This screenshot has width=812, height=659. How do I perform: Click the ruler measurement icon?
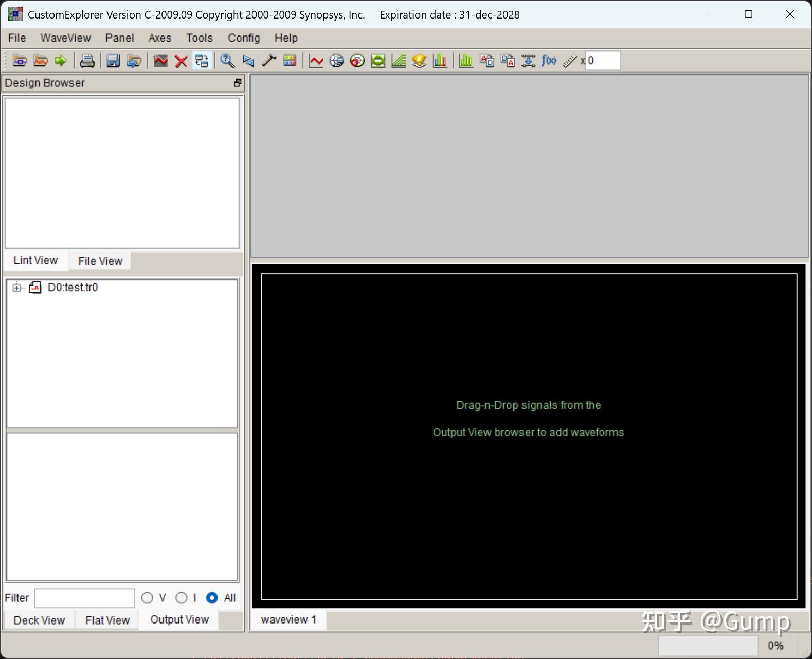[569, 61]
